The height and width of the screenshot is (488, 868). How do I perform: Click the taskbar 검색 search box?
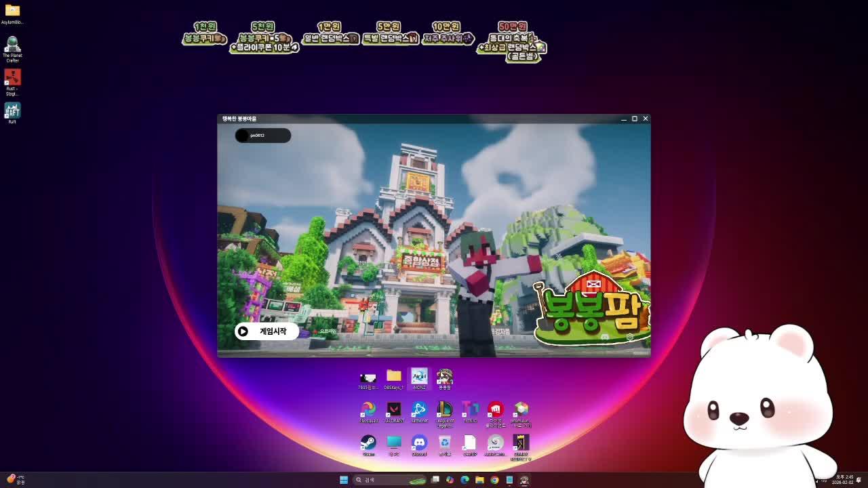391,480
